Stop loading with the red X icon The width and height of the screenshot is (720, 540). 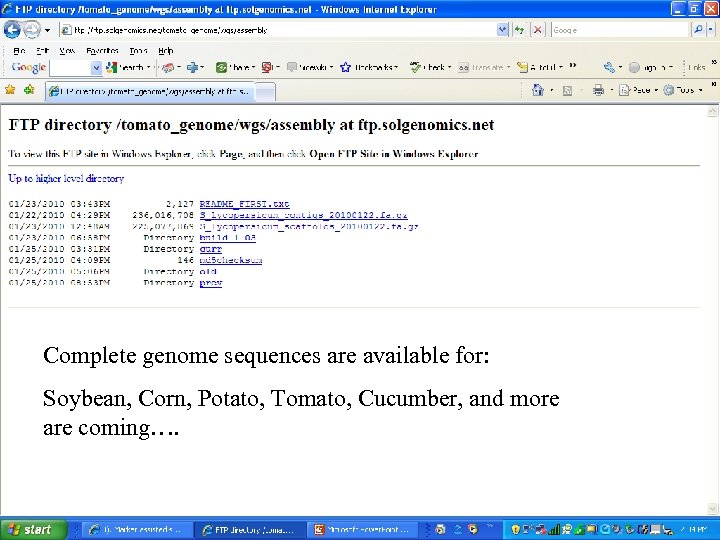click(x=537, y=30)
